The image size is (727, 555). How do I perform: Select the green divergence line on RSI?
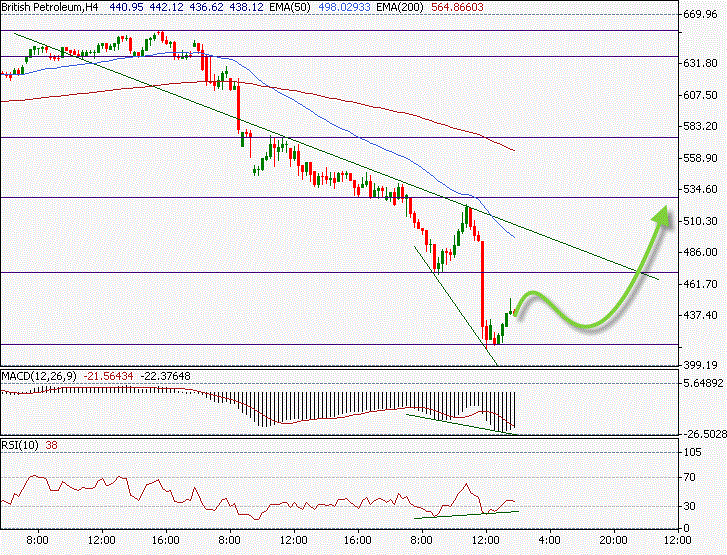point(466,515)
